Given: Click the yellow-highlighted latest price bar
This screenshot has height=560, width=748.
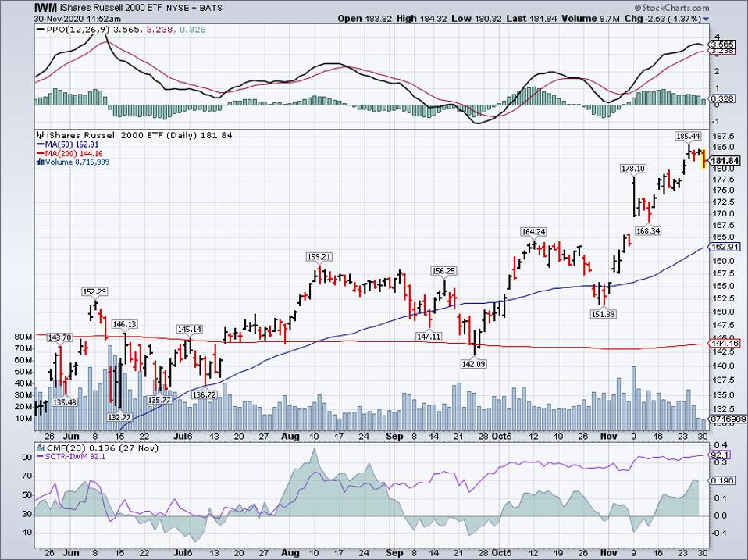Looking at the screenshot, I should pyautogui.click(x=703, y=159).
